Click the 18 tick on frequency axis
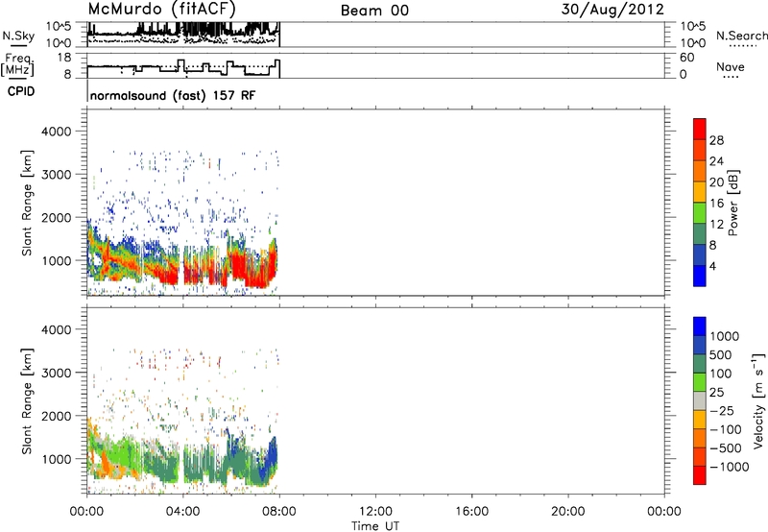The height and width of the screenshot is (532, 768). (64, 58)
